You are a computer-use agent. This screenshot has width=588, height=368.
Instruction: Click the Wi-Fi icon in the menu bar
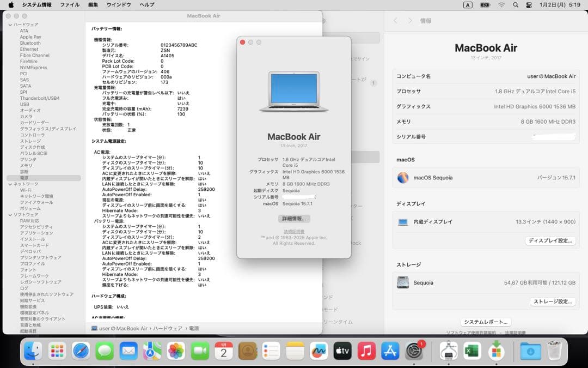click(x=502, y=5)
